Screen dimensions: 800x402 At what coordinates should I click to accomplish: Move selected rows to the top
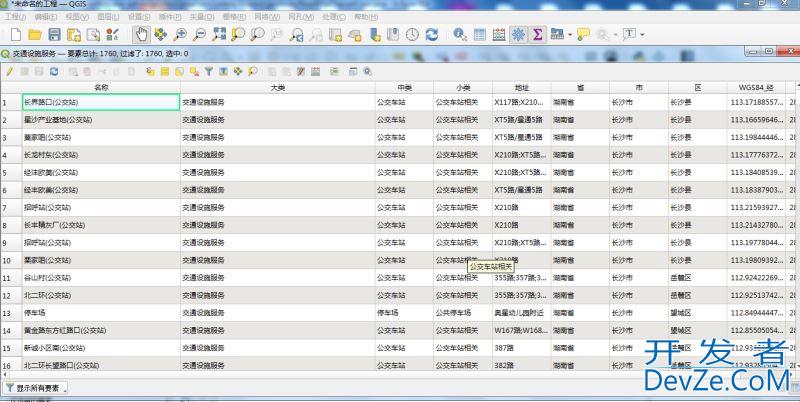click(x=223, y=71)
